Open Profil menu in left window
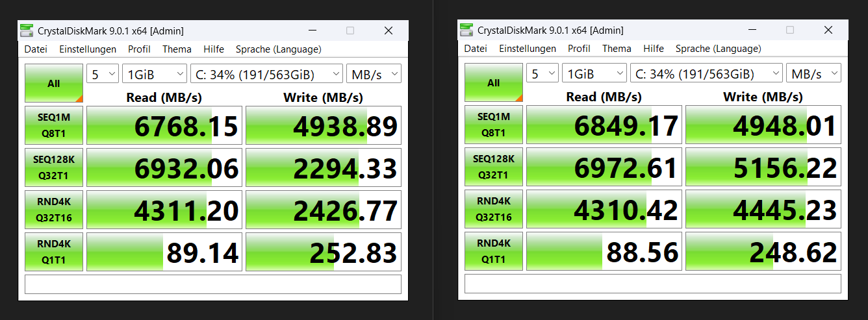 click(139, 49)
